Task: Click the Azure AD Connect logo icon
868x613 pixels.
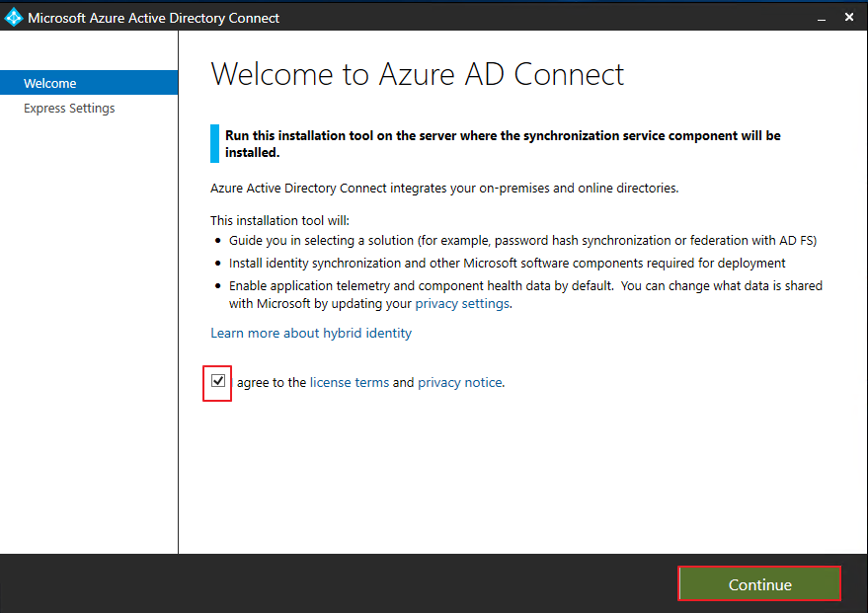Action: pyautogui.click(x=13, y=18)
